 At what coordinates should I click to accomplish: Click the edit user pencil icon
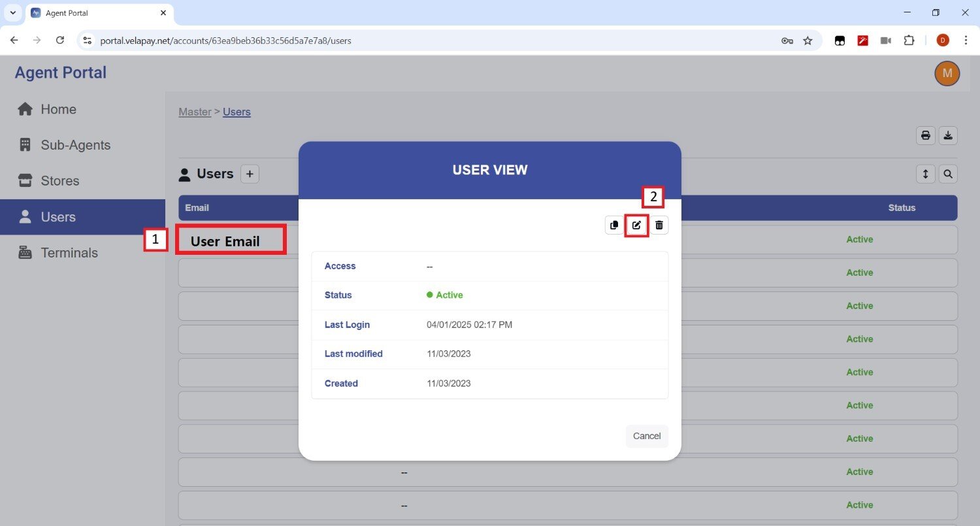636,225
